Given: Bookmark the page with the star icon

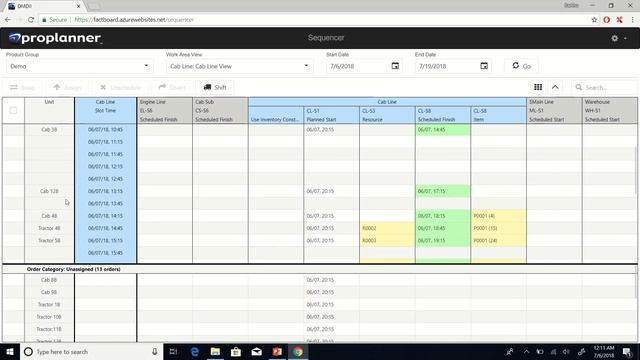Looking at the screenshot, I should pos(594,20).
